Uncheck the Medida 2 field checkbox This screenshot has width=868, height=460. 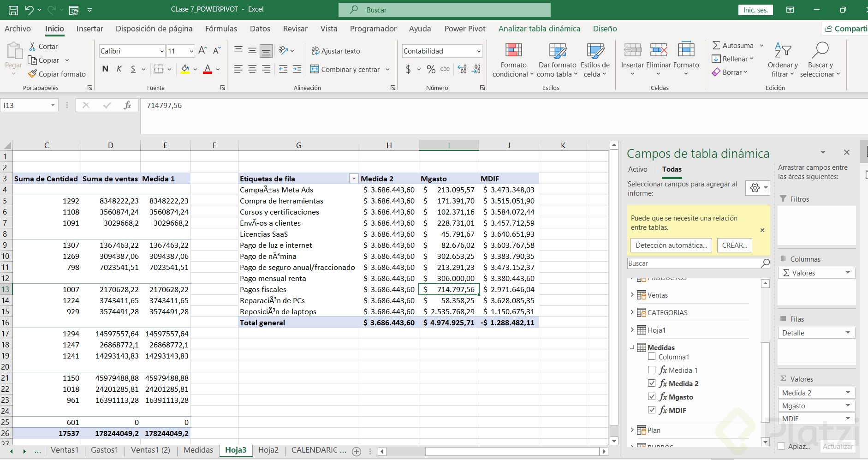652,383
